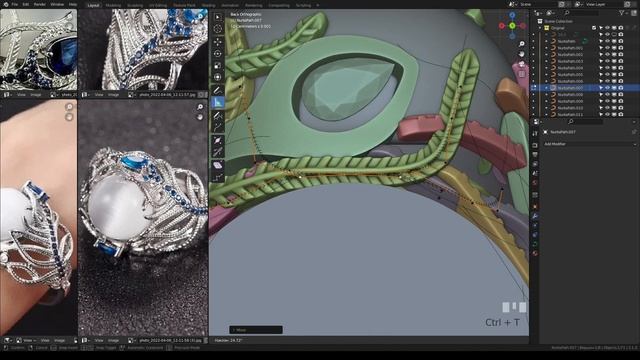Image resolution: width=640 pixels, height=360 pixels.
Task: Select the Scale tool
Action: (218, 65)
